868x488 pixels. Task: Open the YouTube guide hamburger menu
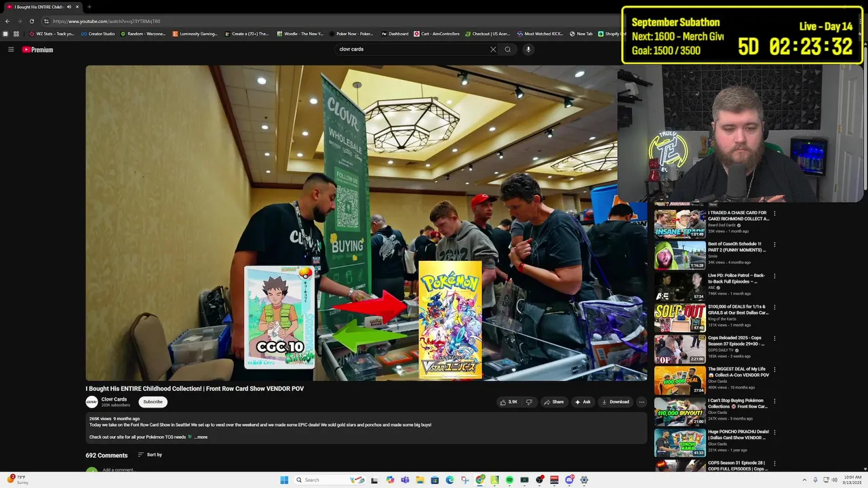click(x=11, y=49)
